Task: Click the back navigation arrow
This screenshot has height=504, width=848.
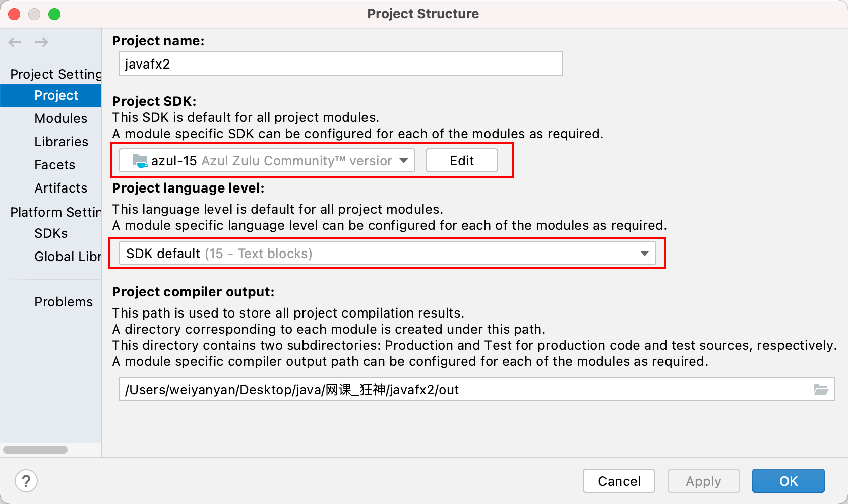Action: tap(15, 42)
